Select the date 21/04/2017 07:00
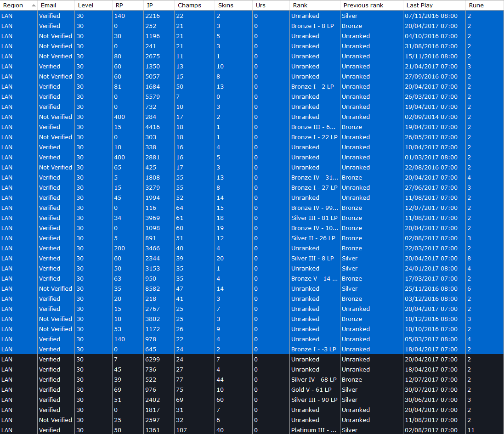The image size is (504, 434). [431, 67]
